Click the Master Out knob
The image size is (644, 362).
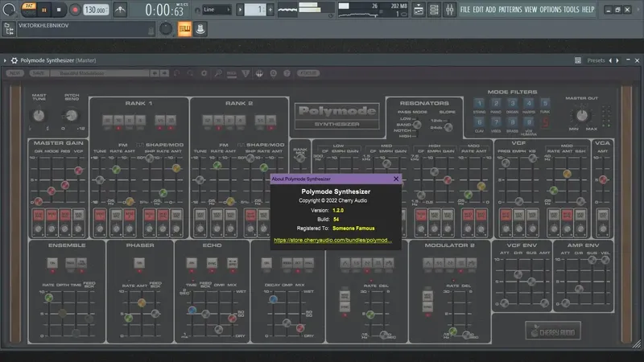(582, 116)
